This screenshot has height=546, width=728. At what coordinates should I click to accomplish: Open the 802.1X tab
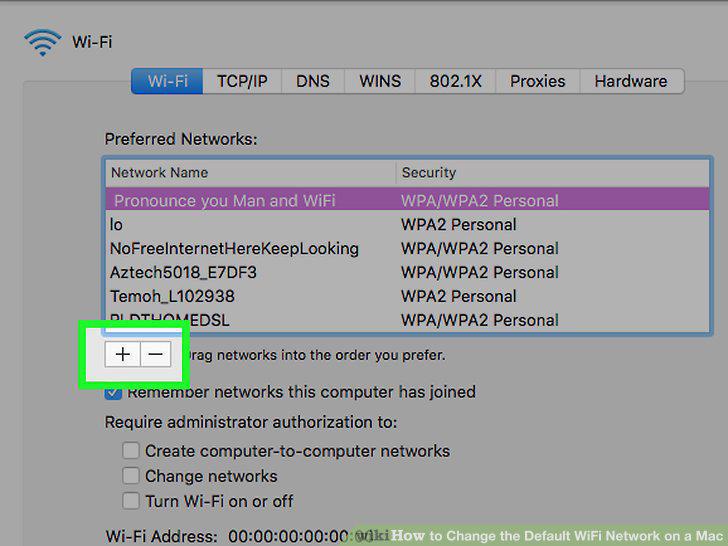point(455,81)
